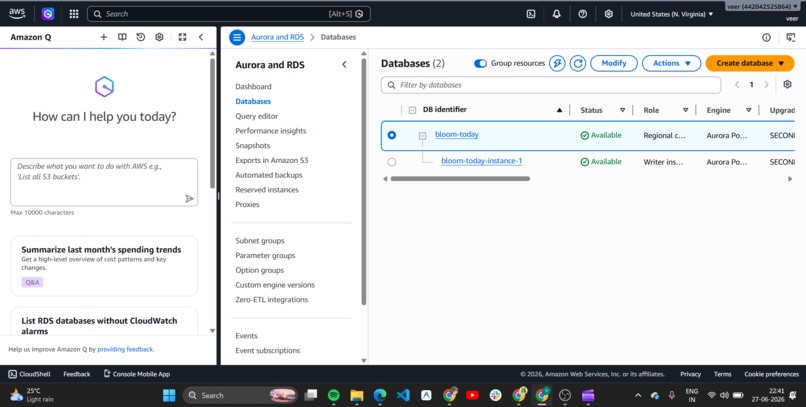This screenshot has height=407, width=806.
Task: Open File Explorer from taskbar
Action: click(357, 395)
